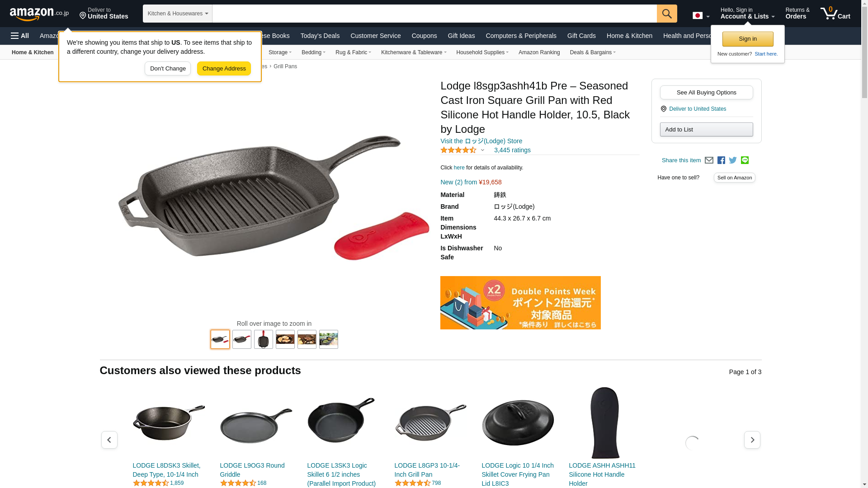Open the Kitchen & Housewares search category dropdown

pos(178,14)
